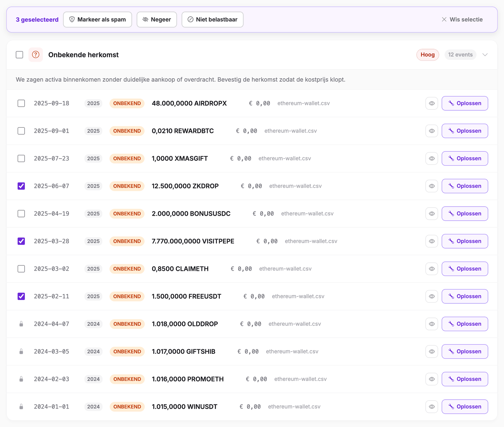This screenshot has height=427, width=504.
Task: Click the ONBEKEND tag on REWARDBTC row
Action: pos(127,131)
